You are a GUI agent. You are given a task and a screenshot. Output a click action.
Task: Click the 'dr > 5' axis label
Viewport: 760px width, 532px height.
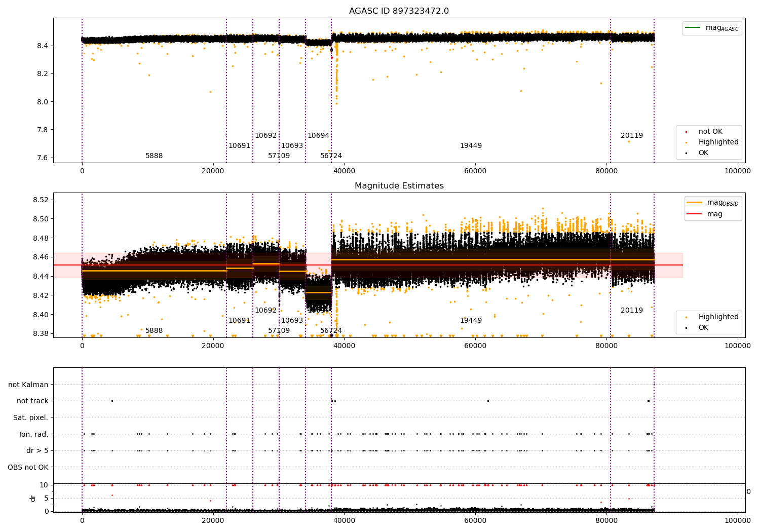tap(37, 451)
